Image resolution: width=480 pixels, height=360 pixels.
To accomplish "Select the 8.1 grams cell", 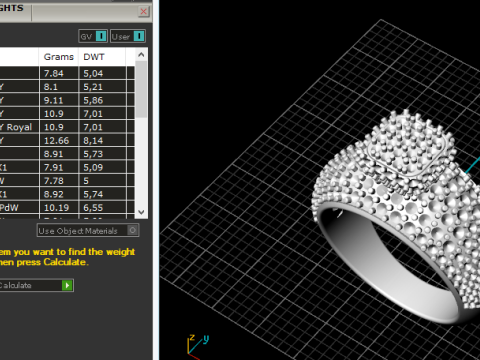I will click(x=59, y=87).
